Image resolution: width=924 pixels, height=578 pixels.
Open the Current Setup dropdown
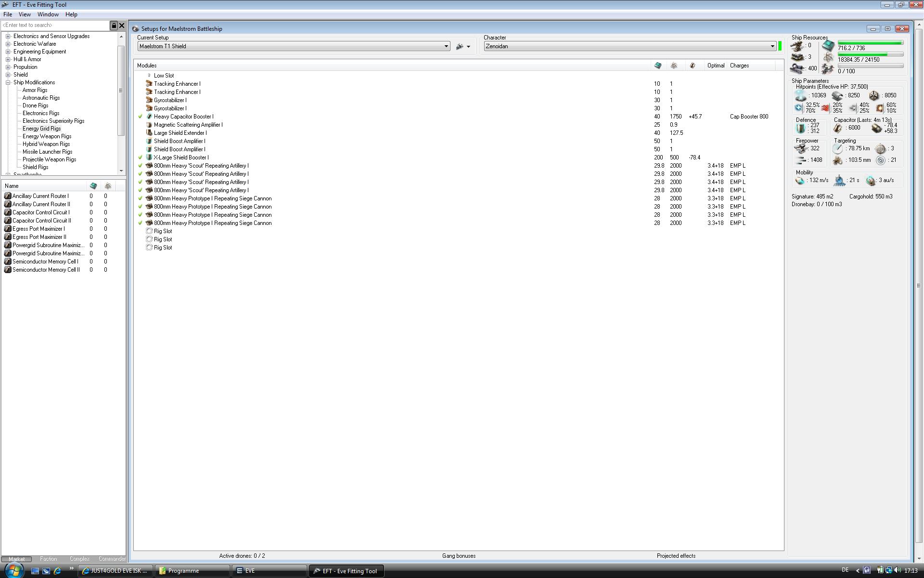pos(446,46)
